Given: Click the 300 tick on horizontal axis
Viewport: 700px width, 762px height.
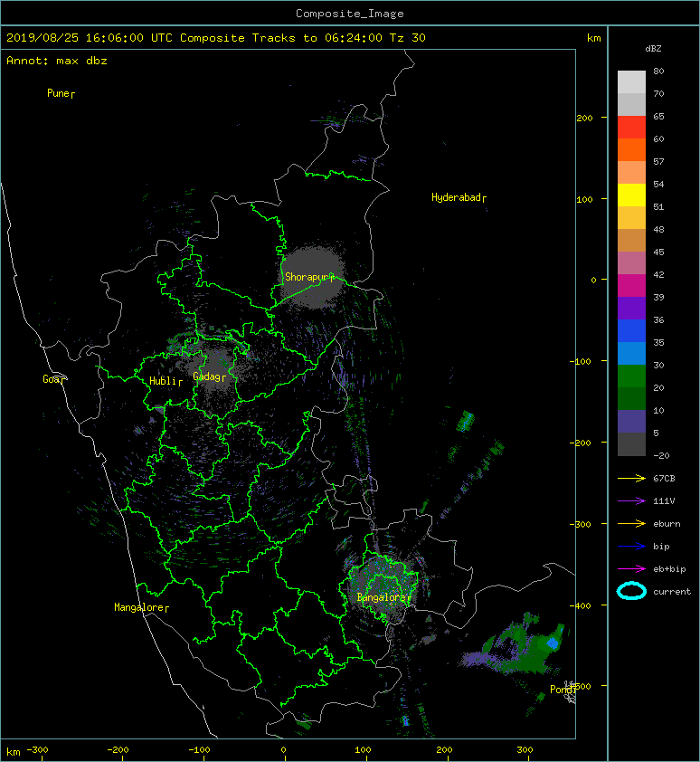Looking at the screenshot, I should pyautogui.click(x=525, y=750).
